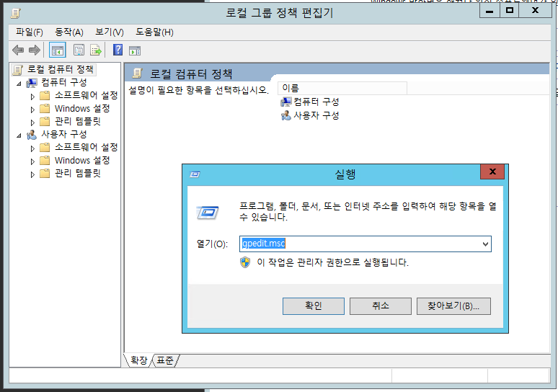
Task: Select Windows 설정 label under 사용자 구성
Action: coord(82,161)
